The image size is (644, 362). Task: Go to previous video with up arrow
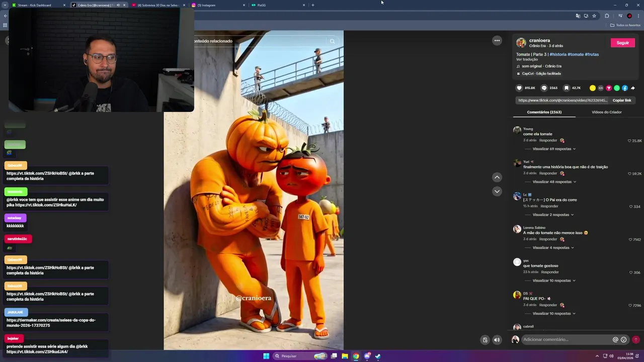pos(497,177)
